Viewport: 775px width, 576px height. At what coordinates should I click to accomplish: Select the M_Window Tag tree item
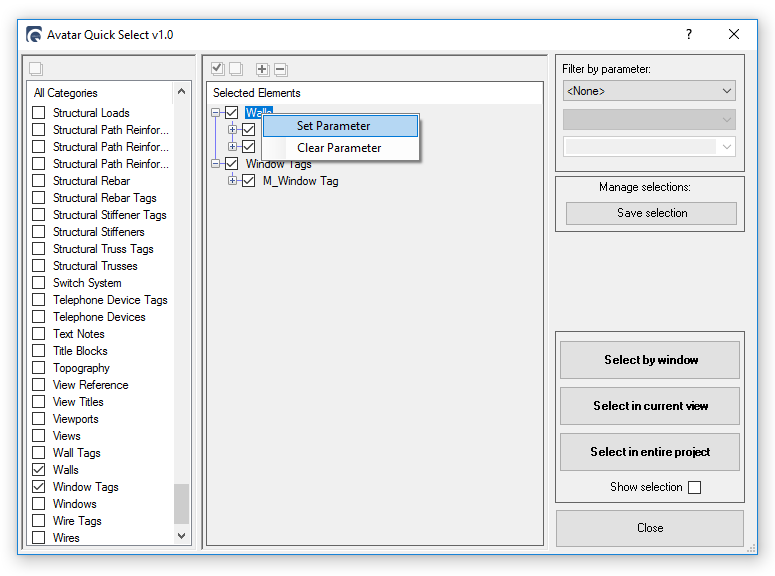click(301, 181)
